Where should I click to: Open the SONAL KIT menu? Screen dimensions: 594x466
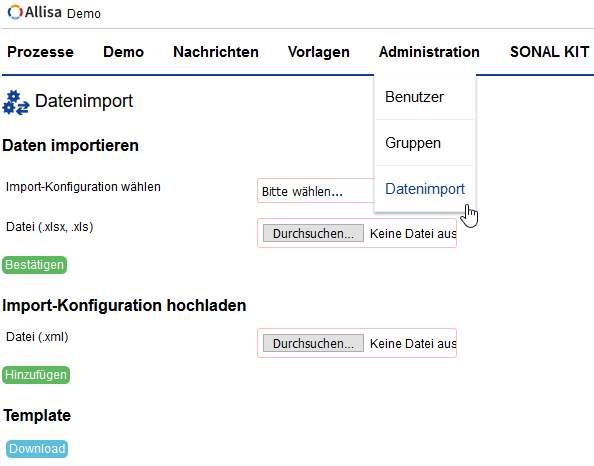coord(549,52)
